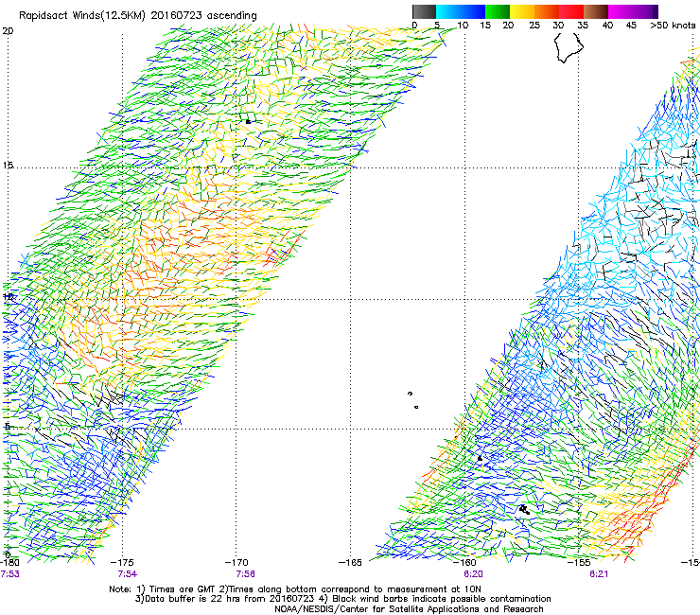Select the cyan 5–10 knots legend color
The image size is (700, 615).
448,11
